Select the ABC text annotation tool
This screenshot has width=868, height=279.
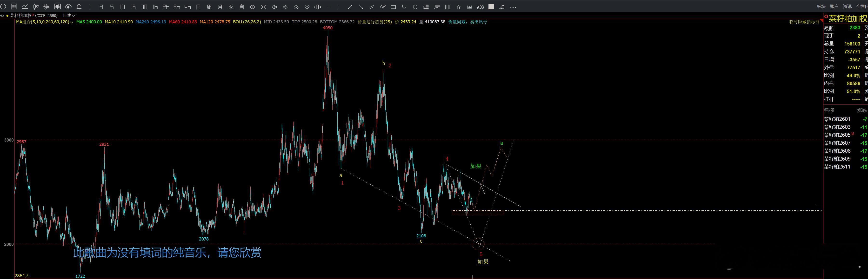[x=480, y=7]
